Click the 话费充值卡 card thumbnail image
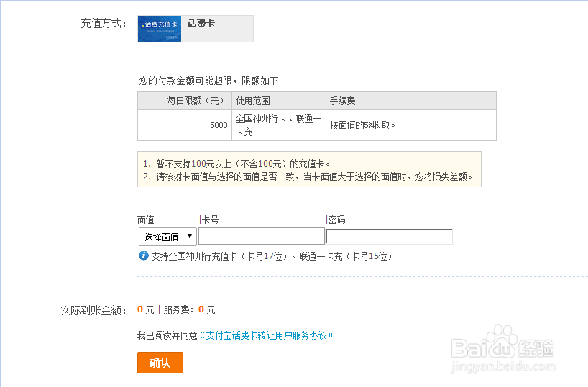Screen dimensions: 588x387 [x=160, y=29]
